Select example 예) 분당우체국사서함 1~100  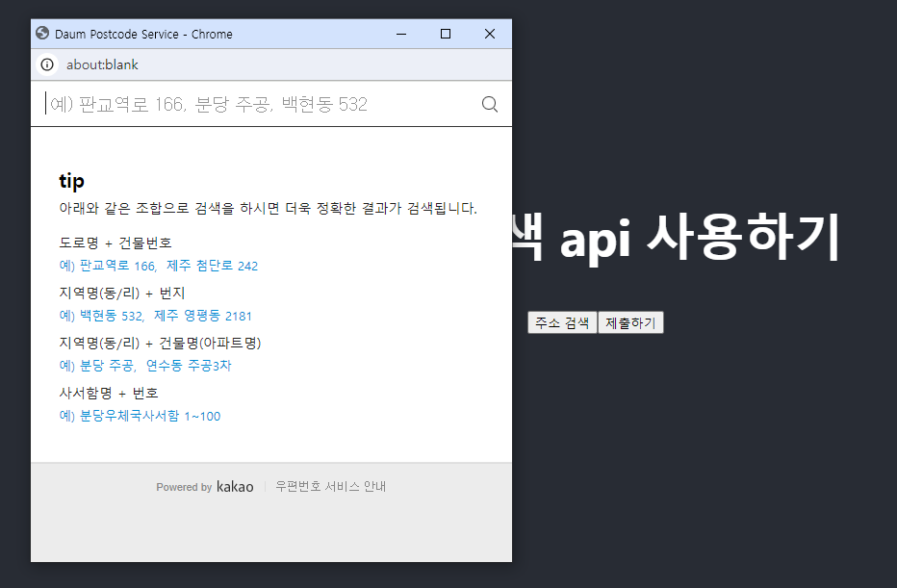coord(140,416)
